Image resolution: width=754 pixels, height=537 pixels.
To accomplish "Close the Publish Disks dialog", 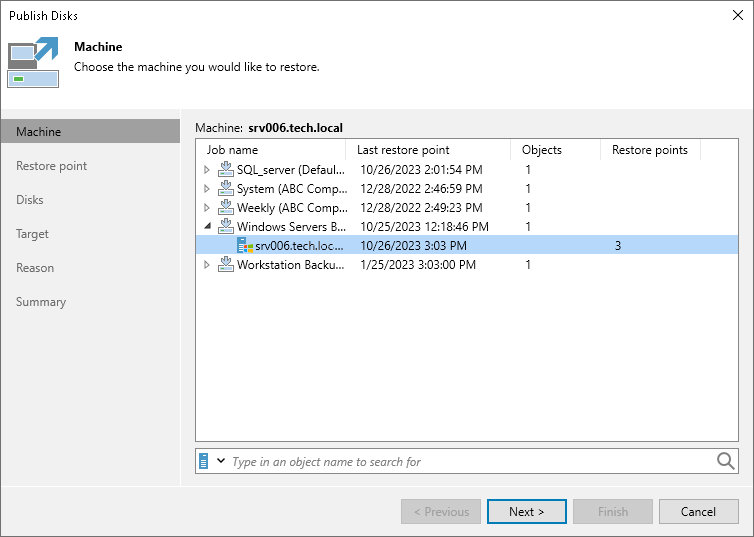I will coord(738,15).
